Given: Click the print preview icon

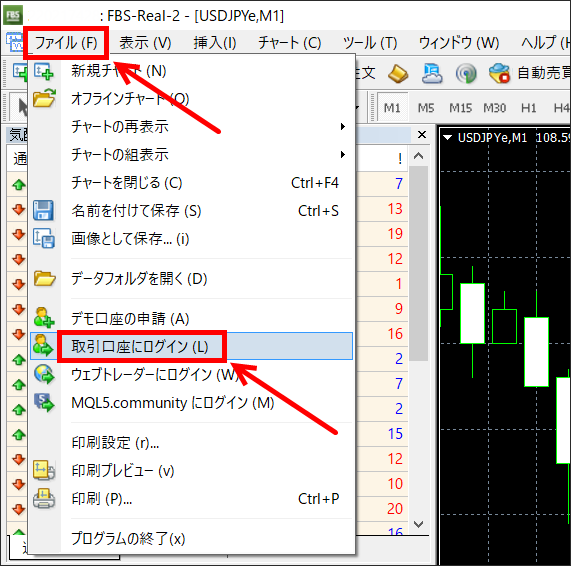Looking at the screenshot, I should pos(44,470).
